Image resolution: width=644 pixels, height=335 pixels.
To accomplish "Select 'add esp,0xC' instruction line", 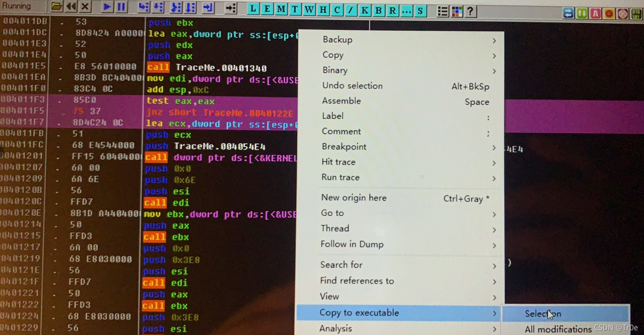I will pyautogui.click(x=178, y=90).
